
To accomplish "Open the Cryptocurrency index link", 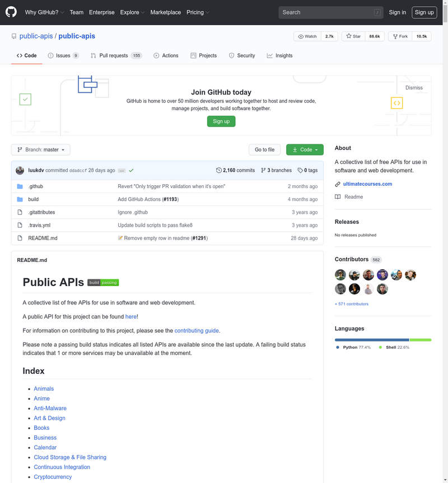I will (x=53, y=477).
